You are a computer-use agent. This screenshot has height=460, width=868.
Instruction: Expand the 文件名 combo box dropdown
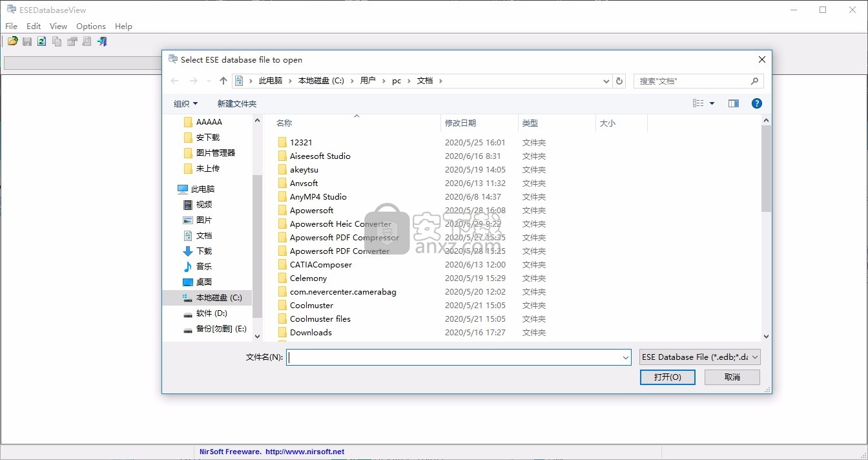pos(625,357)
